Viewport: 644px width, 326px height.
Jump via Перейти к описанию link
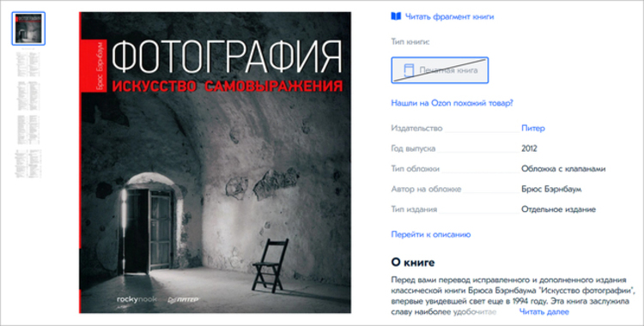click(430, 234)
